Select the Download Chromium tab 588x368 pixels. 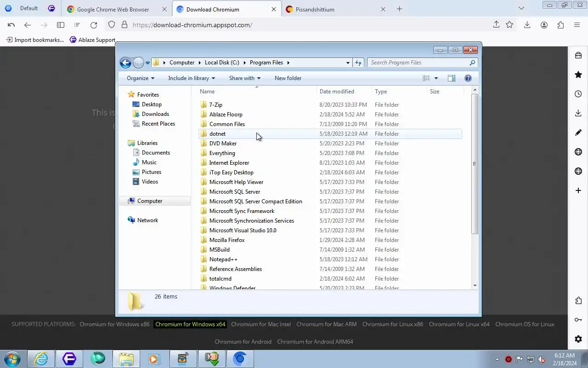click(x=226, y=9)
